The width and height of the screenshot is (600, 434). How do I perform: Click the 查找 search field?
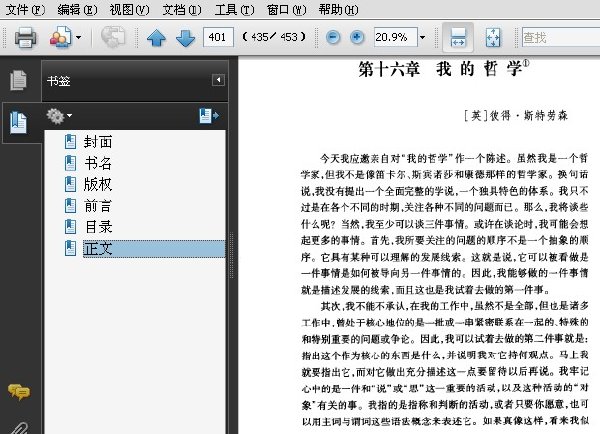[x=560, y=38]
